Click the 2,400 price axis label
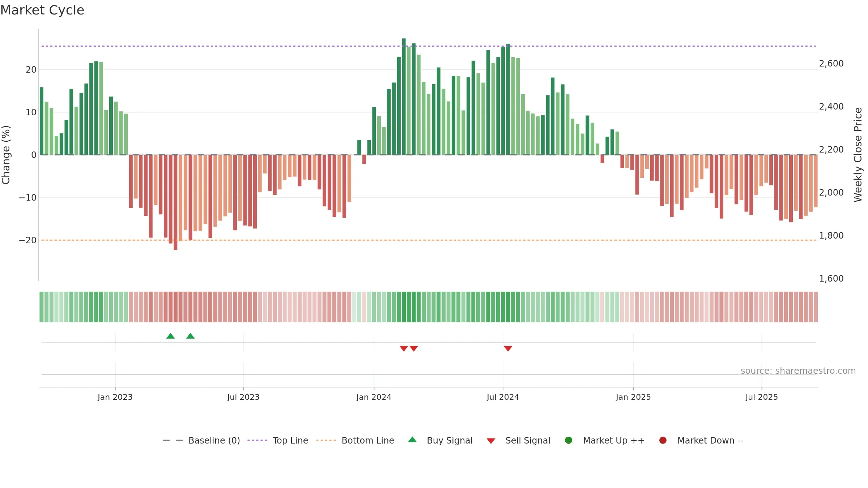The image size is (868, 488). (x=831, y=107)
